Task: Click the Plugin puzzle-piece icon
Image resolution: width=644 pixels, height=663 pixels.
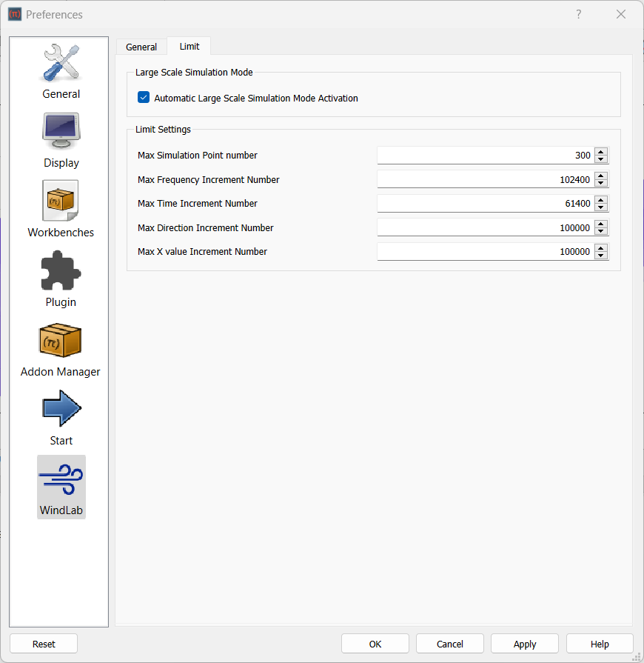Action: 61,271
